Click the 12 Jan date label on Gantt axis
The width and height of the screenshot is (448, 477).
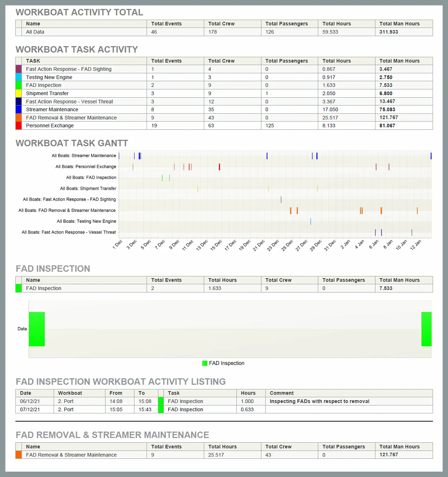[x=415, y=245]
